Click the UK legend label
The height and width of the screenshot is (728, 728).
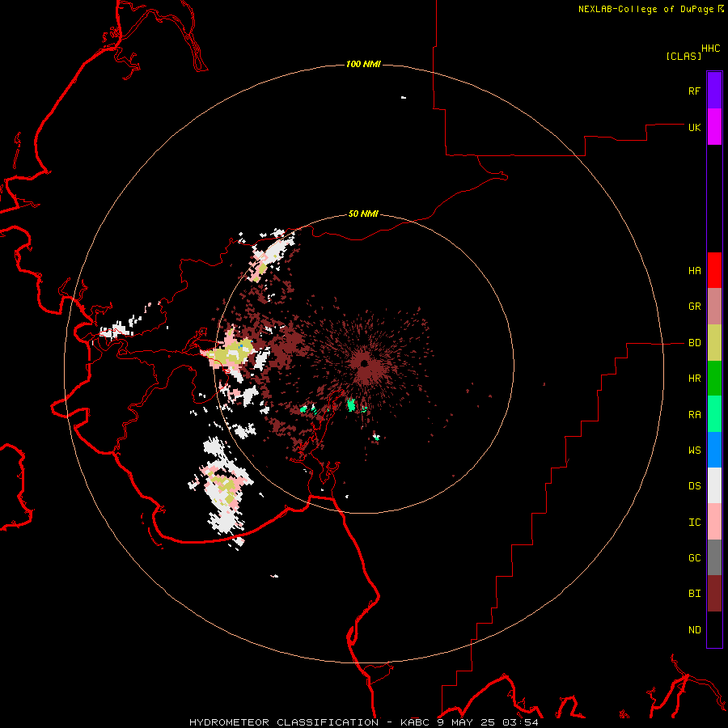(694, 127)
